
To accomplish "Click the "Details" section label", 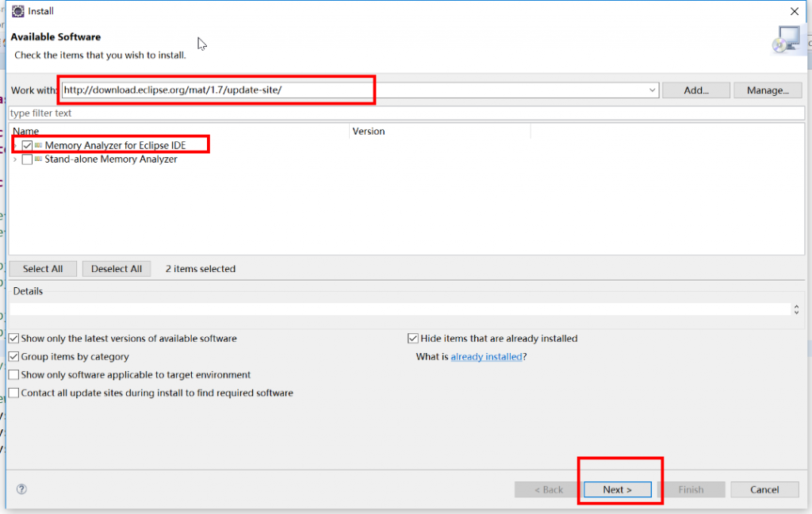I will (28, 291).
